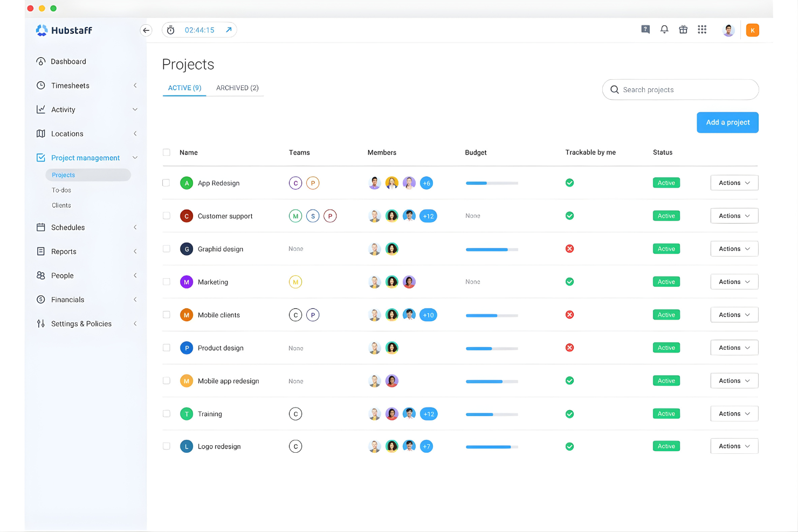Open the Logo redesign project

219,446
